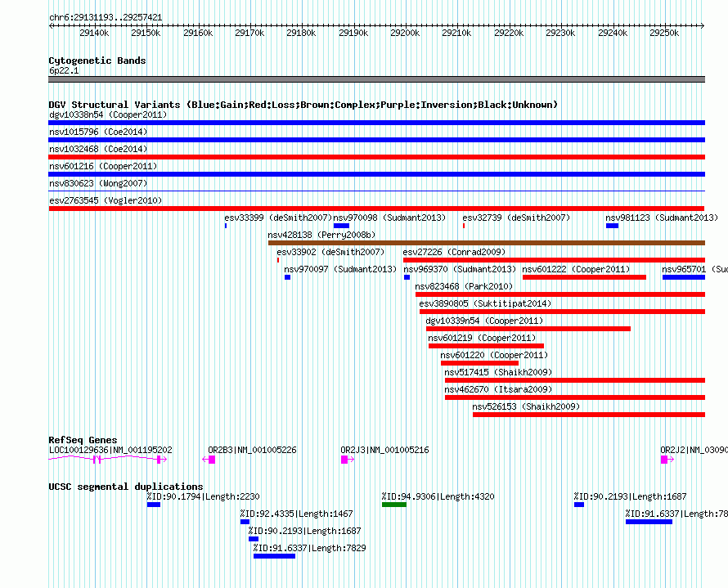Select nsv823468 (Park2010) variant label
This screenshot has height=588, width=728.
pos(464,286)
